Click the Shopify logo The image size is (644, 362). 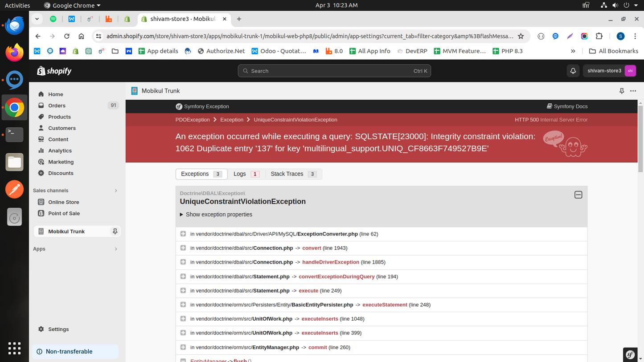point(54,71)
